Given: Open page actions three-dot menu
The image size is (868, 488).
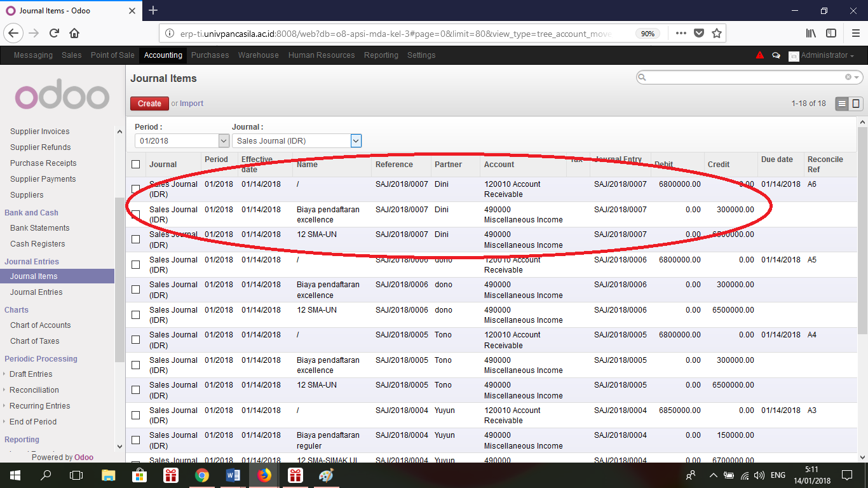Looking at the screenshot, I should [x=681, y=33].
